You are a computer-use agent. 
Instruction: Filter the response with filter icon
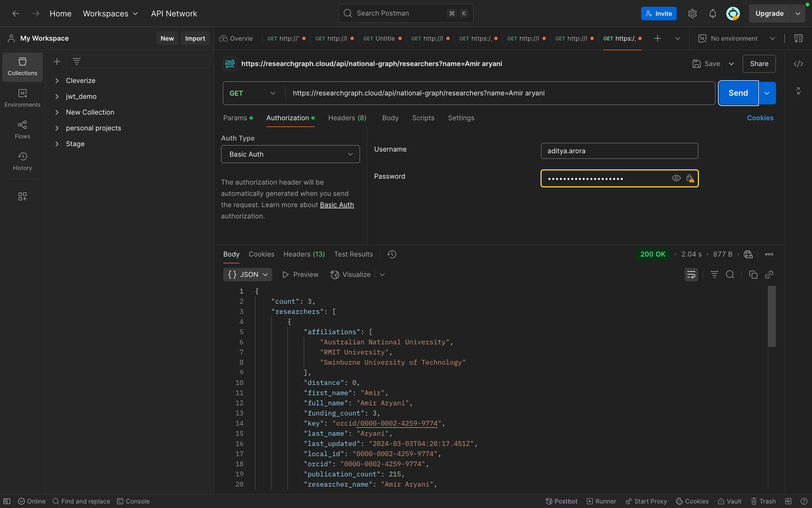click(714, 275)
